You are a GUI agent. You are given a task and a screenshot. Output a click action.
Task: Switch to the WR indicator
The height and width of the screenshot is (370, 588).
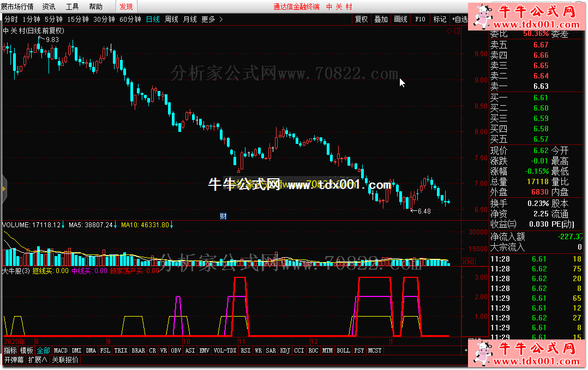click(x=259, y=350)
